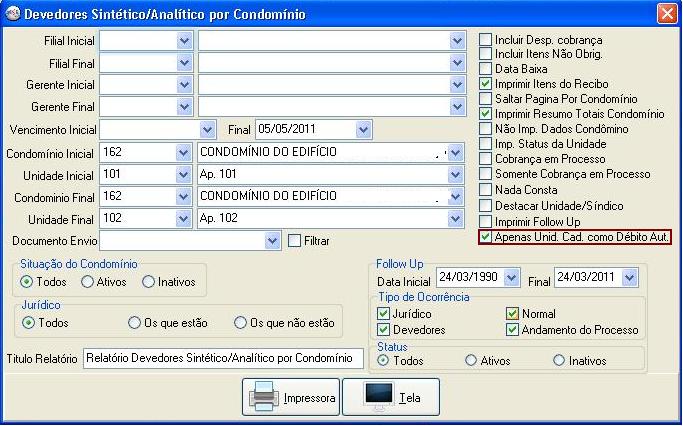The height and width of the screenshot is (426, 683).
Task: Expand the Follow Up Data Inicial dropdown
Action: (x=512, y=277)
